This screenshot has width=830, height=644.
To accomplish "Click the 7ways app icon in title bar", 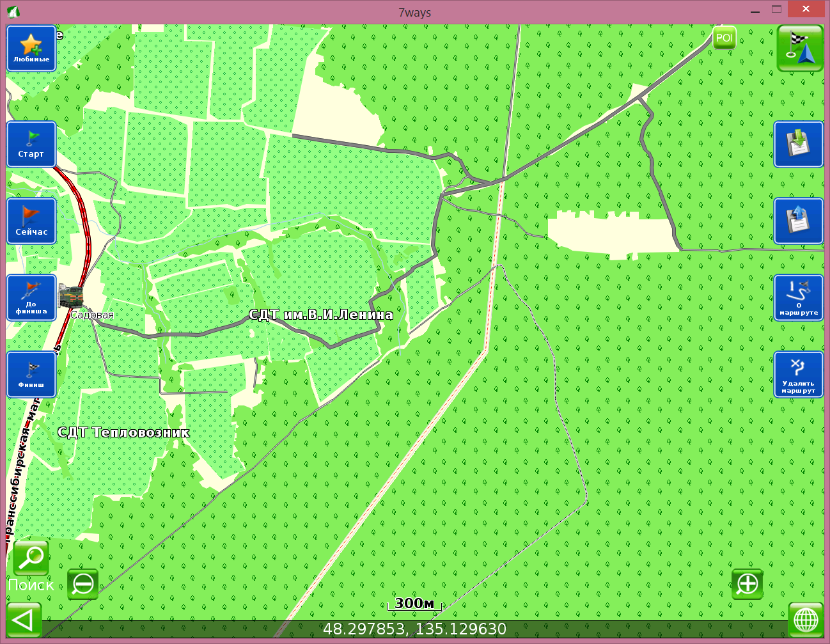I will coord(13,12).
